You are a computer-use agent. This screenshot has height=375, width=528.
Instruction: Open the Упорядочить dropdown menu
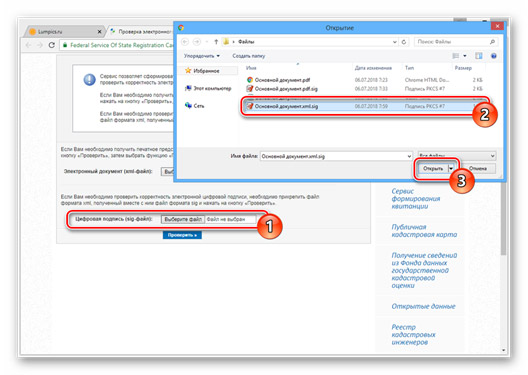click(202, 56)
